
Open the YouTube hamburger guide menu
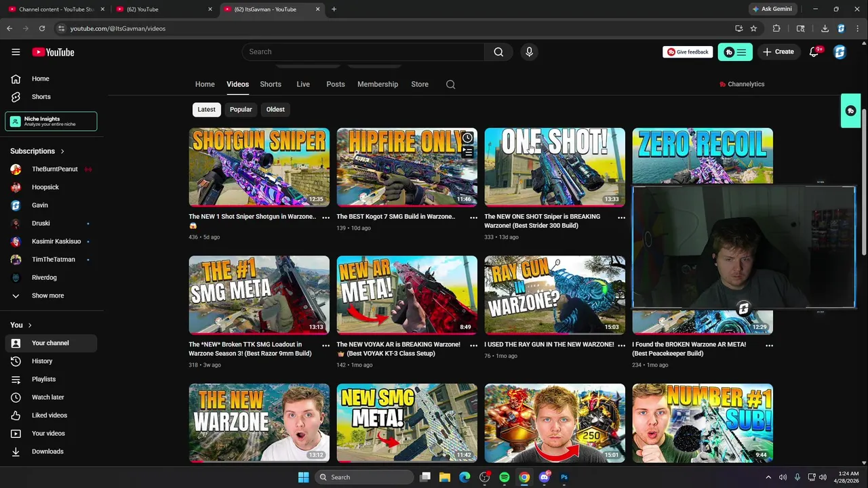(16, 52)
